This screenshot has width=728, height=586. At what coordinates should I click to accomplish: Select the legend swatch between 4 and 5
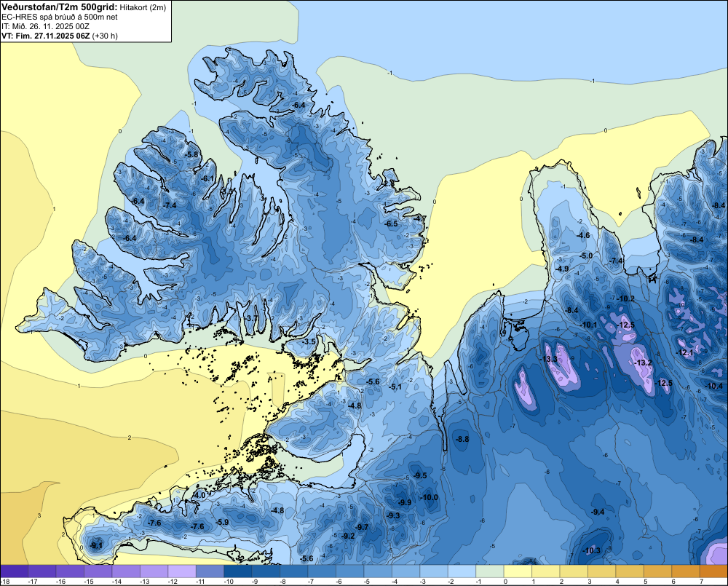tap(630, 571)
